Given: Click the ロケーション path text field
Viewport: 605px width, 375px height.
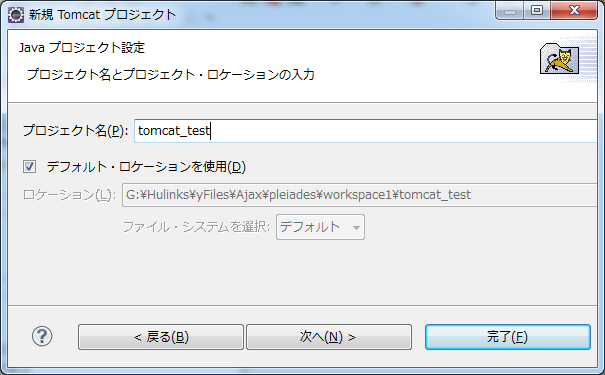Looking at the screenshot, I should [360, 195].
